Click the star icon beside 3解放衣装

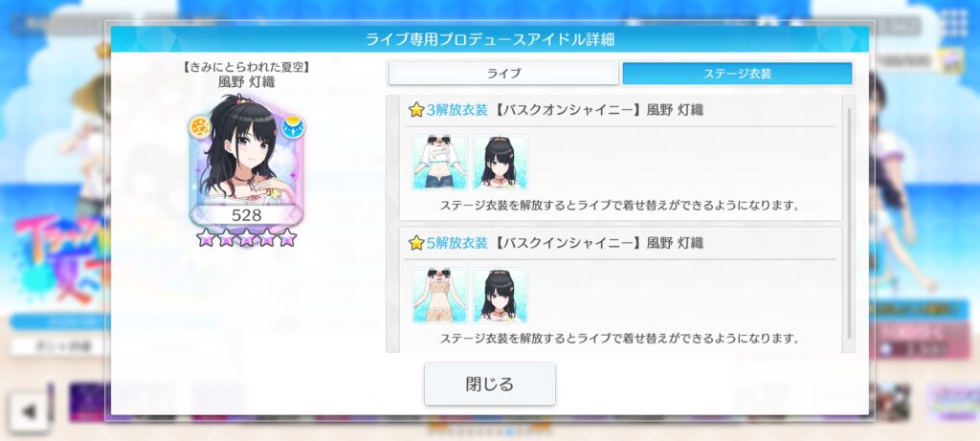[x=416, y=111]
